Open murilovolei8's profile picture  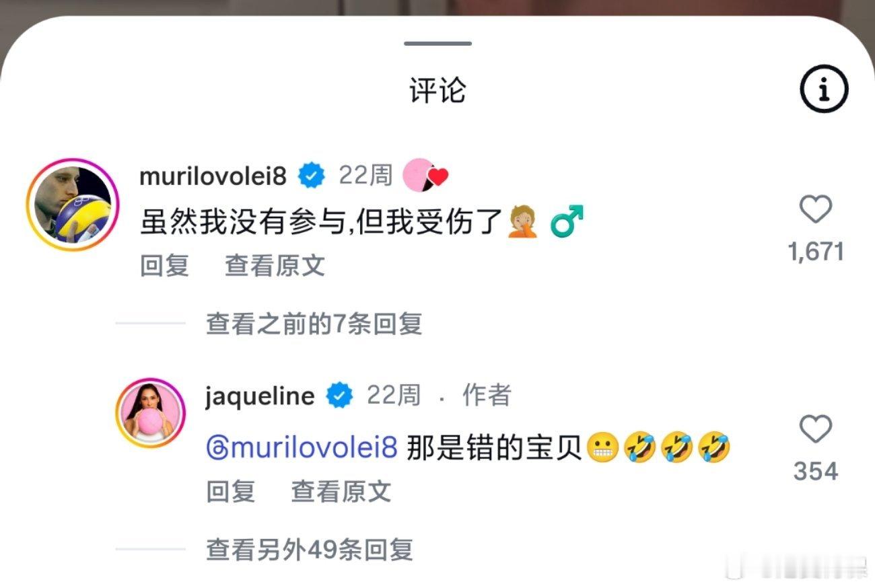[x=73, y=205]
